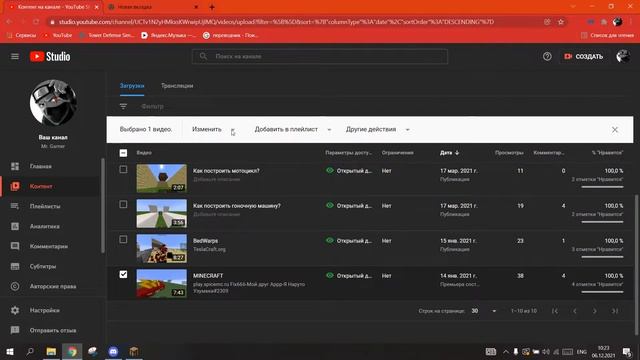This screenshot has width=640, height=360.
Task: Expand Добавить в плейлист dropdown
Action: [x=293, y=129]
